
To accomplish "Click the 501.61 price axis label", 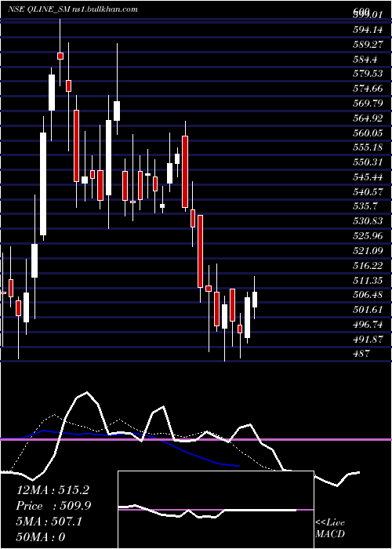I will 368,310.
